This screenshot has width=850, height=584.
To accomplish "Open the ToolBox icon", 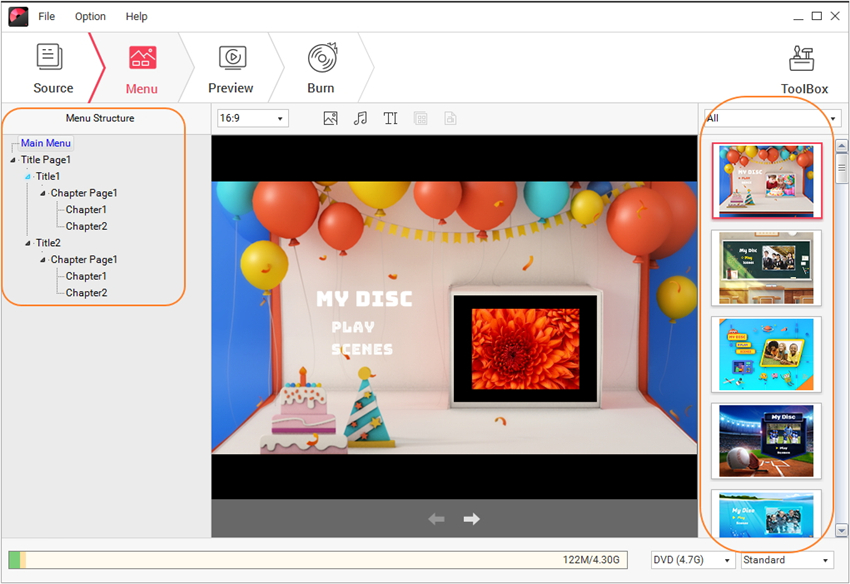I will point(802,59).
